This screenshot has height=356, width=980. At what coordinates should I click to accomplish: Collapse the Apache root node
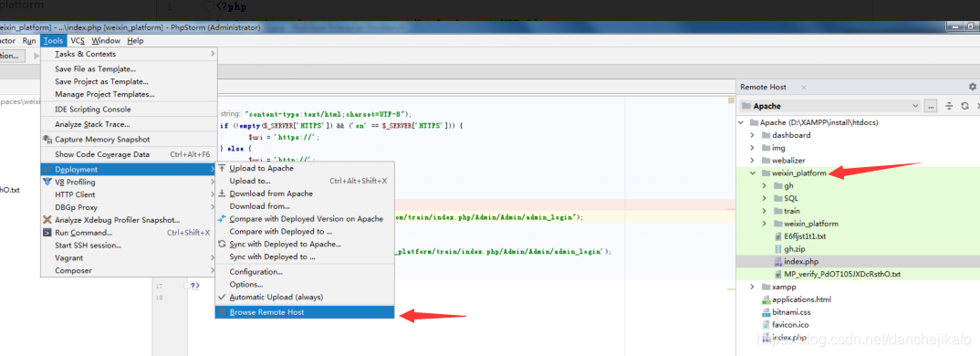click(742, 122)
